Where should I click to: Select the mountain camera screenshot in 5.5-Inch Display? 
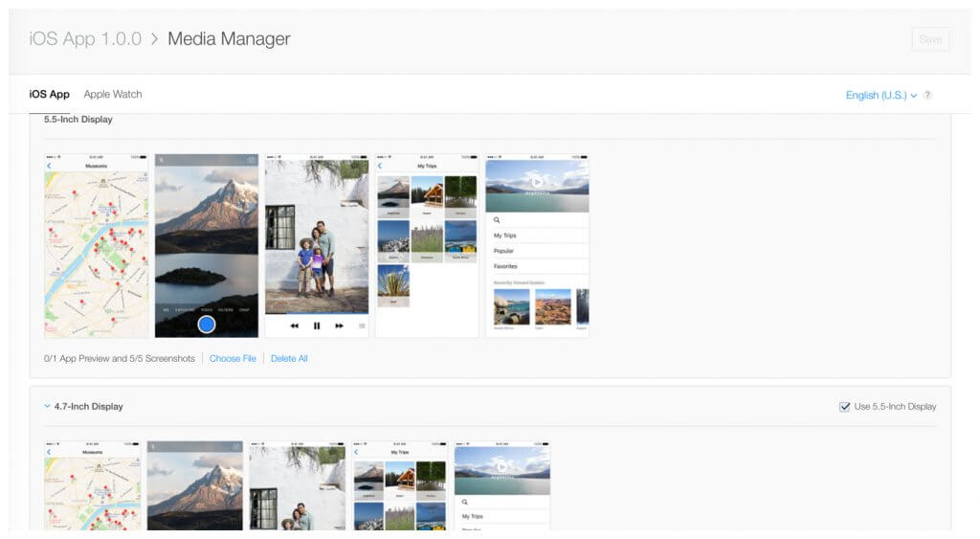point(207,246)
